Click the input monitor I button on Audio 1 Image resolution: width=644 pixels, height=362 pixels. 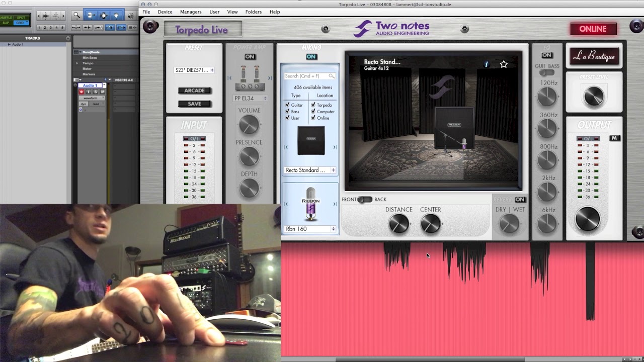(x=89, y=92)
